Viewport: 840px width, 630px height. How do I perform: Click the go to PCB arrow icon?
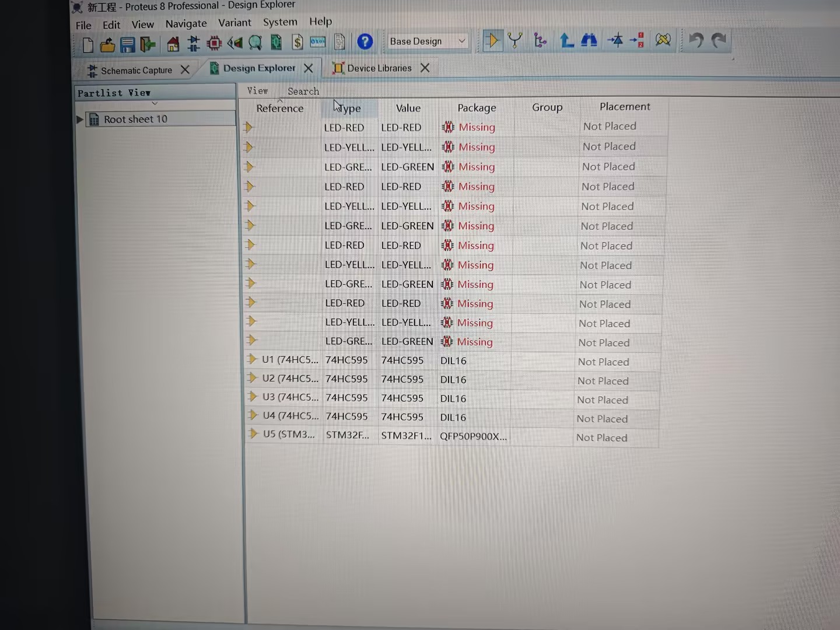[x=638, y=40]
